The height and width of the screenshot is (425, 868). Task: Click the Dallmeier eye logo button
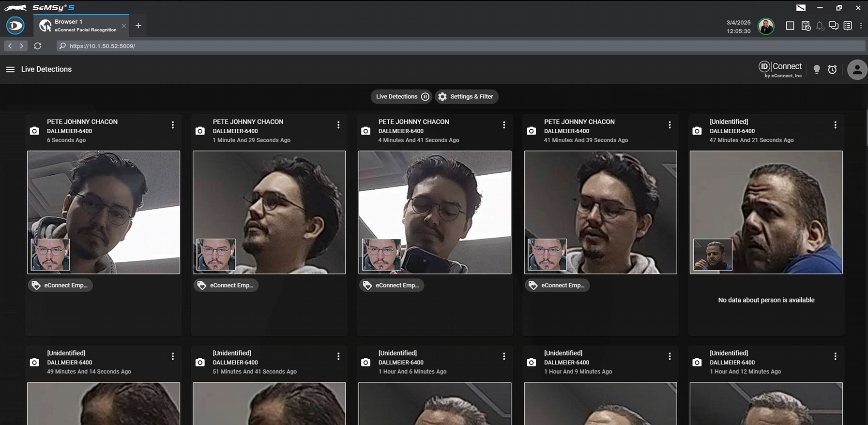15,26
